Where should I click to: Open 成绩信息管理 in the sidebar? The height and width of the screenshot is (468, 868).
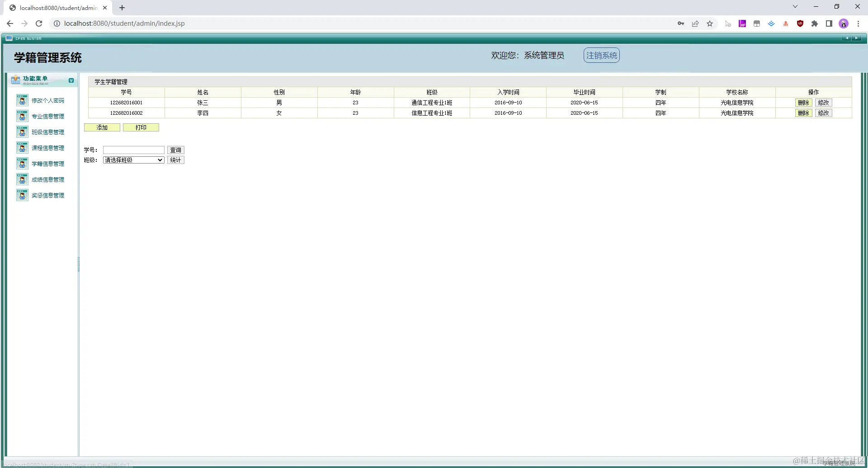pyautogui.click(x=48, y=179)
